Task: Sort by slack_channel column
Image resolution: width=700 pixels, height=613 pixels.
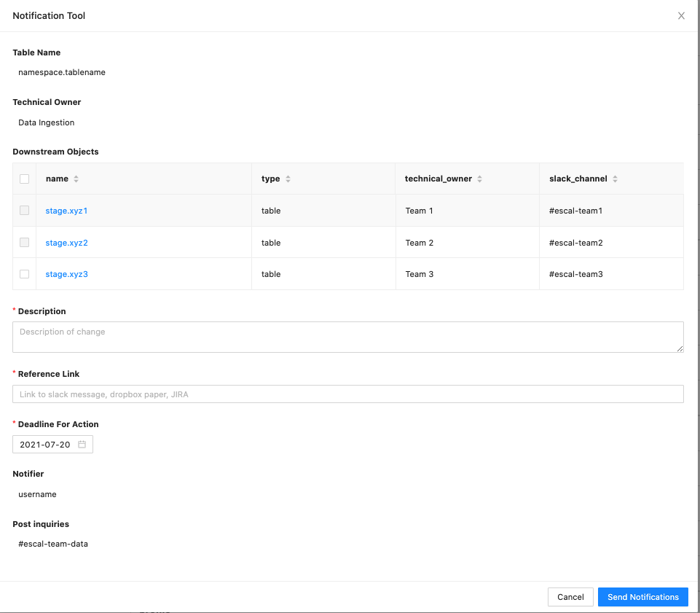Action: (x=615, y=179)
